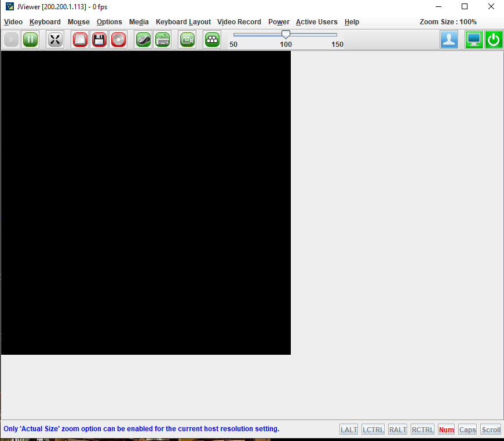Minimize the JViewer window
504x441 pixels.
point(439,6)
